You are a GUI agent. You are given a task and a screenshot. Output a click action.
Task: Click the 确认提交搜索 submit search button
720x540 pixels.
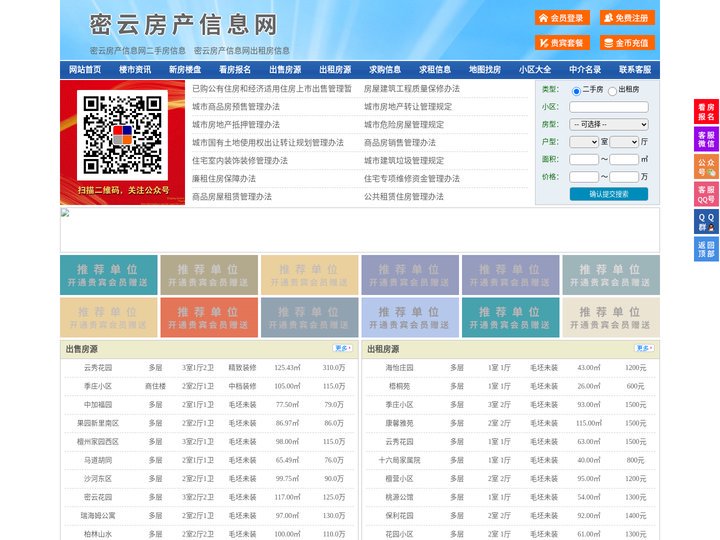(x=609, y=194)
